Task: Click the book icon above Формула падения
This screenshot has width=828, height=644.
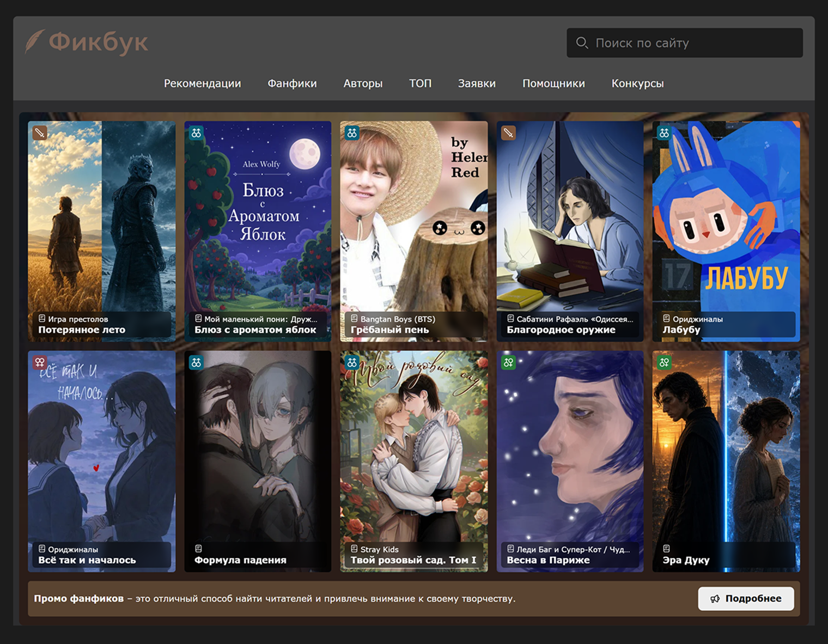Action: (198, 549)
